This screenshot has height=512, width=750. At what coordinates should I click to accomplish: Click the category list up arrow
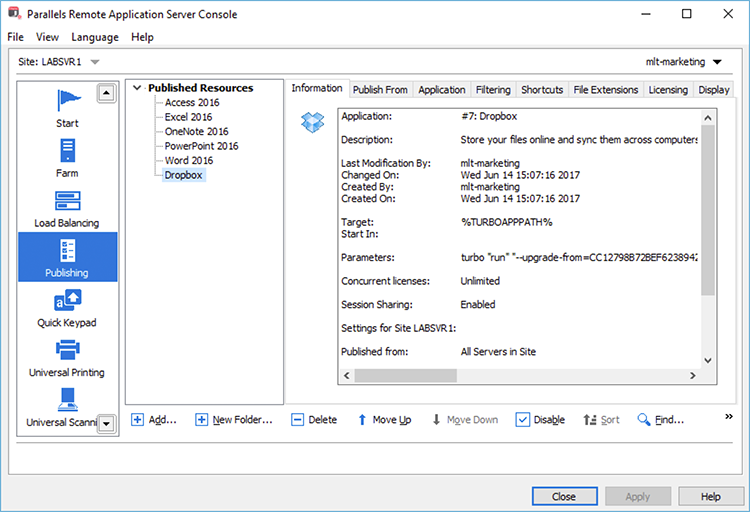(x=106, y=93)
